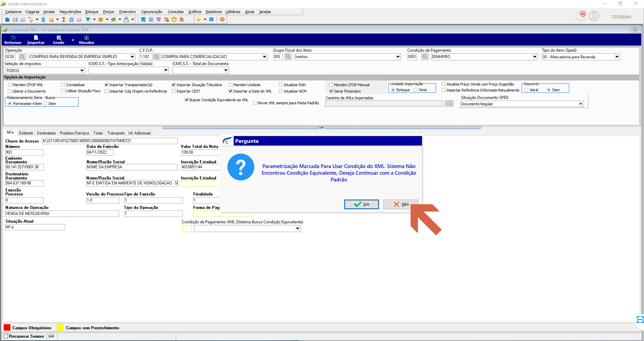644x341 pixels.
Task: Enable the Mantém CFOP XML checkbox
Action: coord(10,85)
